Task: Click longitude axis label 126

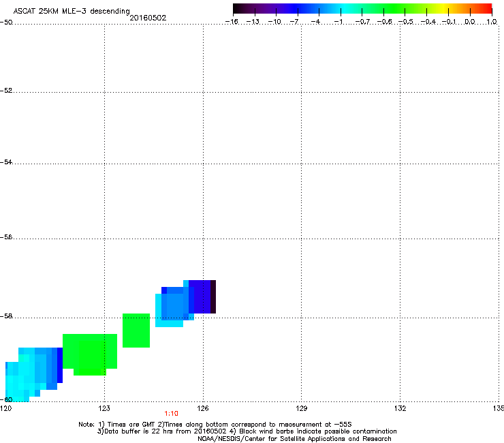Action: (x=203, y=408)
